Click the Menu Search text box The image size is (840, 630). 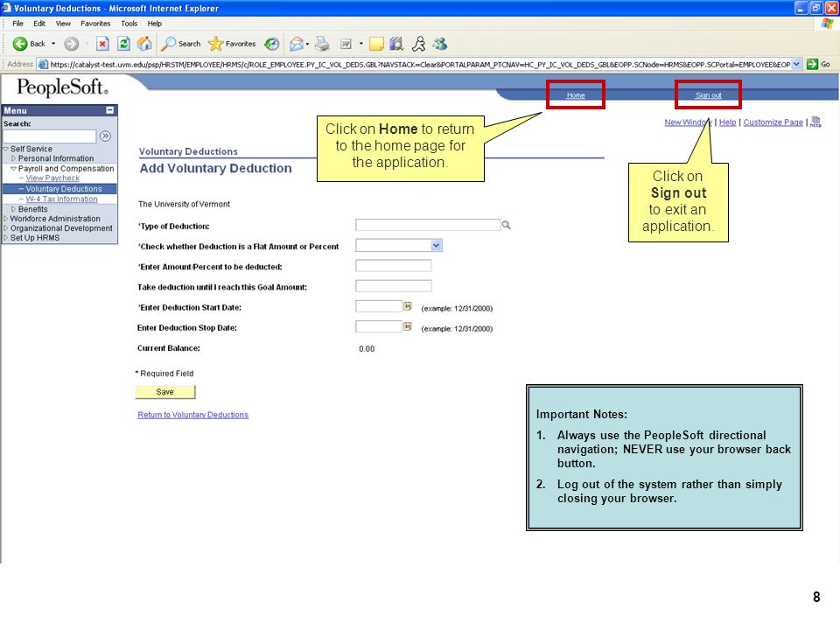point(50,136)
